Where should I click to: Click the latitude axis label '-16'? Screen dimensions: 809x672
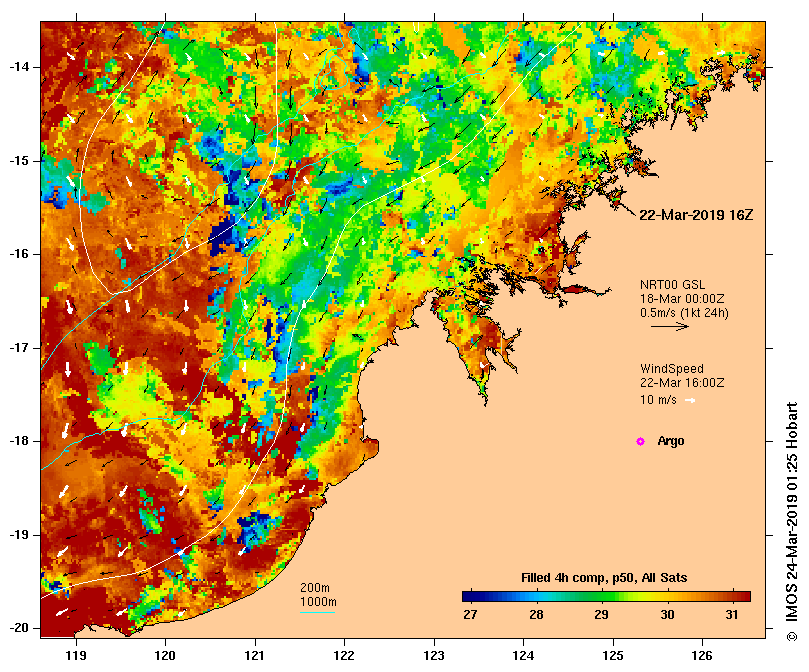point(20,254)
